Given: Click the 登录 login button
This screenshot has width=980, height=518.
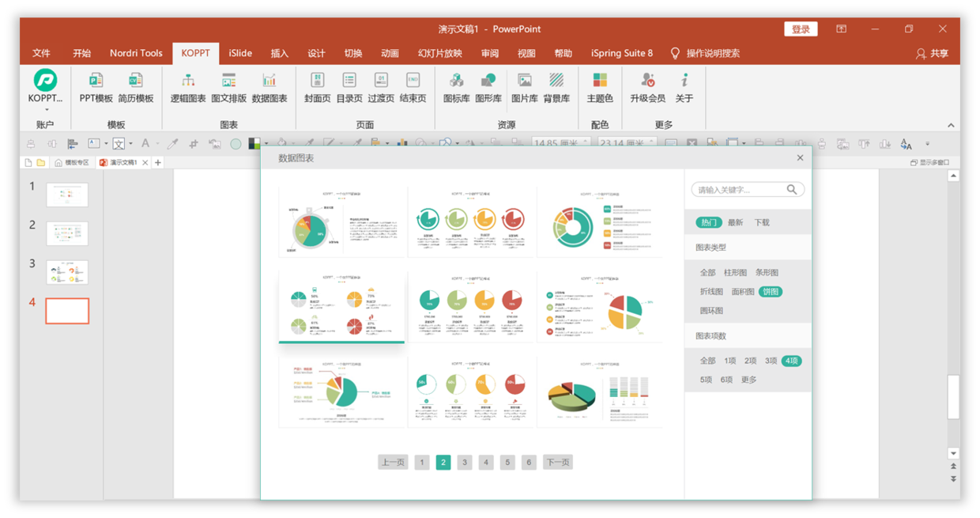Looking at the screenshot, I should coord(801,29).
